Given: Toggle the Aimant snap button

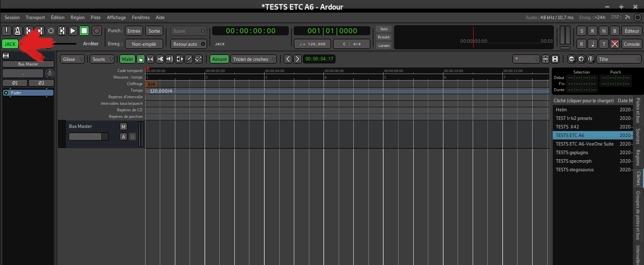Looking at the screenshot, I should point(219,59).
